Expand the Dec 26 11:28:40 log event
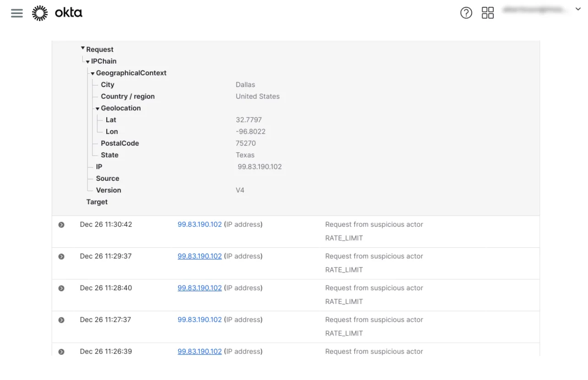This screenshot has width=588, height=380. click(x=61, y=288)
